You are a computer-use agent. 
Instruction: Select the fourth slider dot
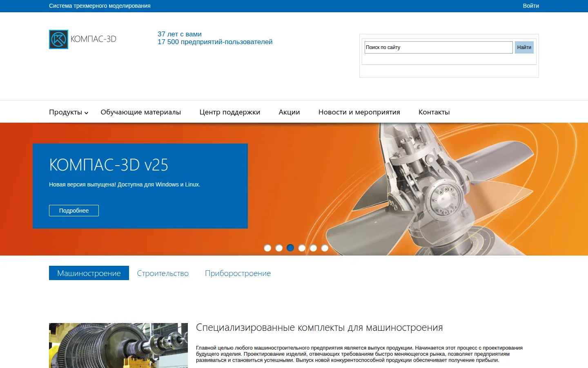tap(302, 248)
